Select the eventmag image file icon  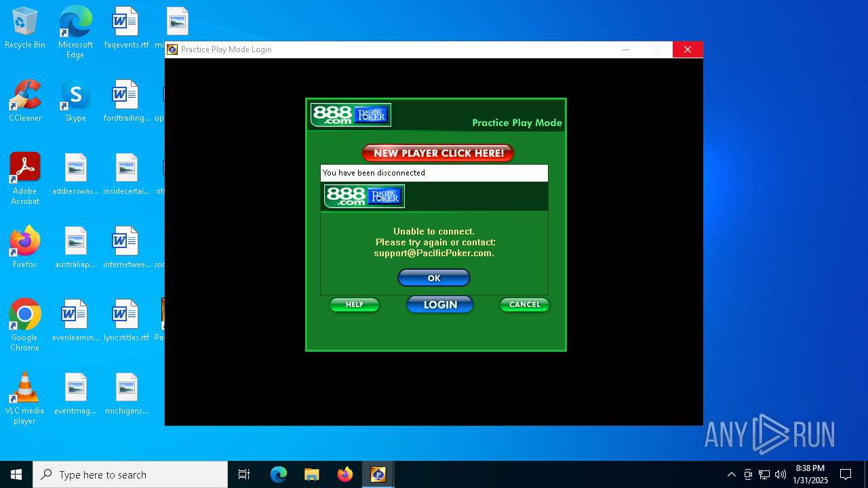[x=75, y=394]
